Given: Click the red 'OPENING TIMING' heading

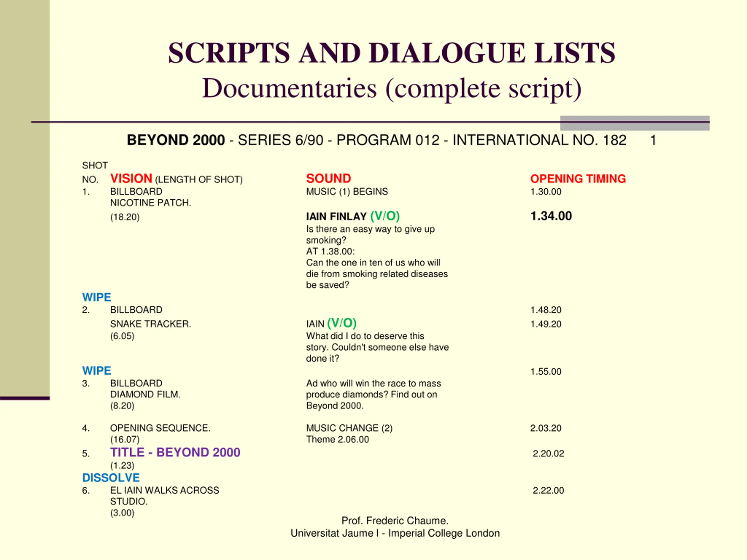Looking at the screenshot, I should 578,178.
